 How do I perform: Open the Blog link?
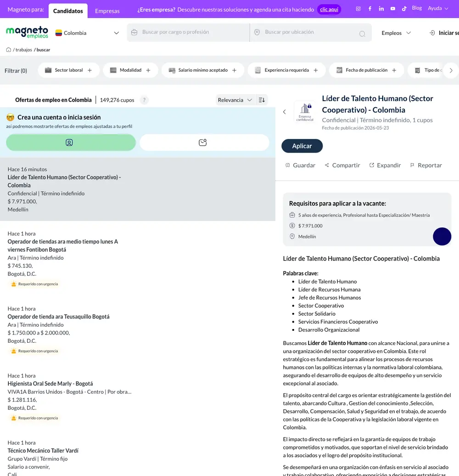tap(417, 8)
